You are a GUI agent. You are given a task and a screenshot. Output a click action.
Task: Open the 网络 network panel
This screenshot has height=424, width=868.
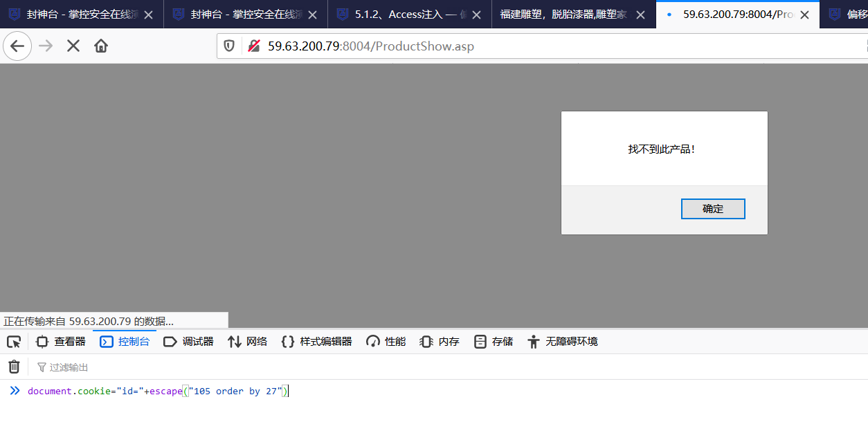point(248,342)
